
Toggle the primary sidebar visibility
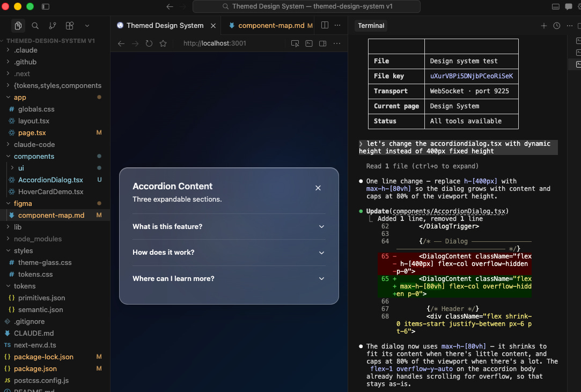click(45, 7)
